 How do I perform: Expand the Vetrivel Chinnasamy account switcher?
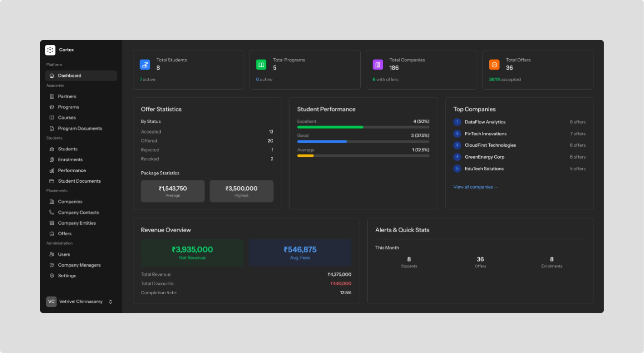(110, 302)
